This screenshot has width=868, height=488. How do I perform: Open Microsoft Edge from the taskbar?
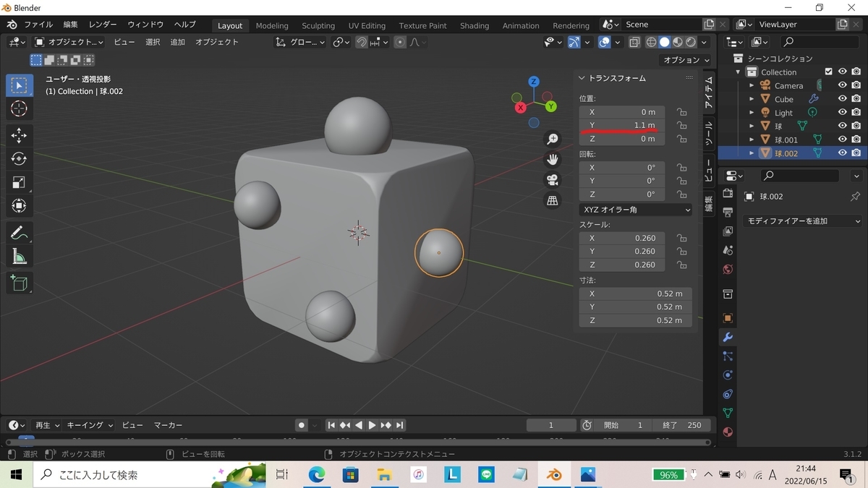coord(317,475)
